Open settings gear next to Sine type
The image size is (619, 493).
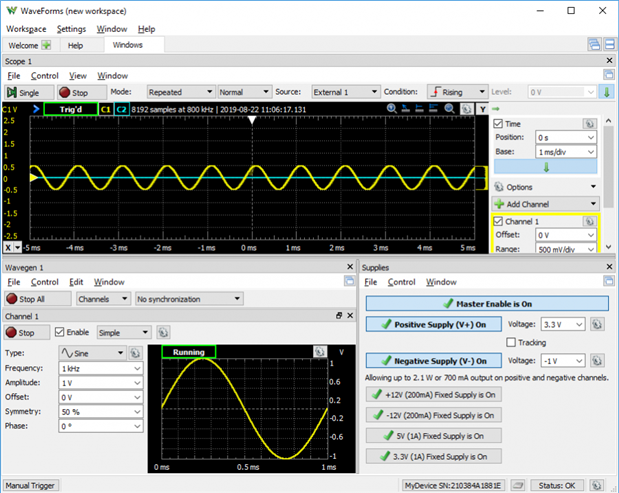click(135, 353)
